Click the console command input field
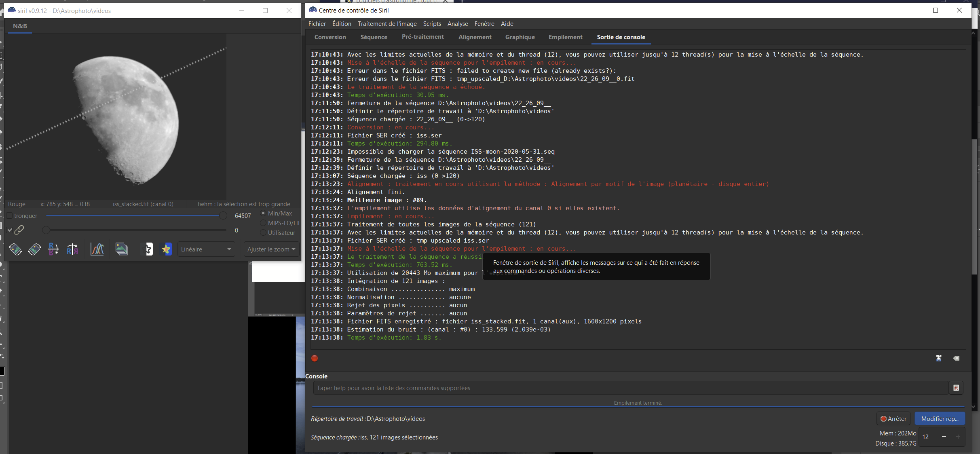980x454 pixels. pos(631,388)
